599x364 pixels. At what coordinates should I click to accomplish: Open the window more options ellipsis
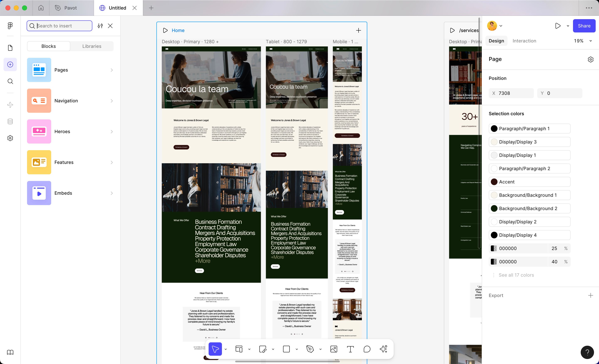[589, 8]
